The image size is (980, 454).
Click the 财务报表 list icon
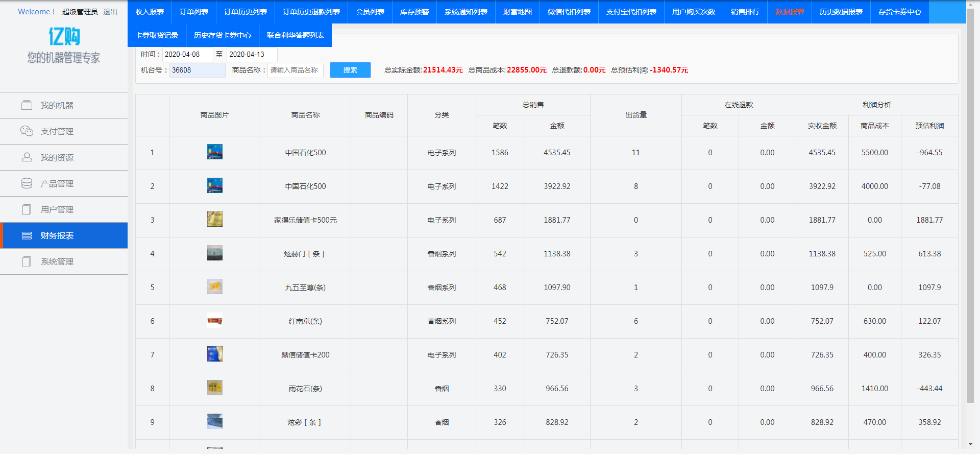[27, 235]
